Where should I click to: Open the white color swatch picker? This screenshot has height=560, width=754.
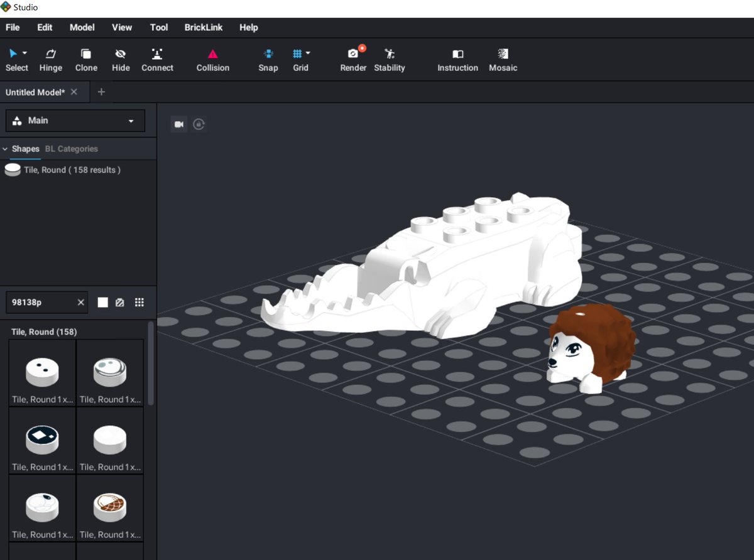pos(102,303)
